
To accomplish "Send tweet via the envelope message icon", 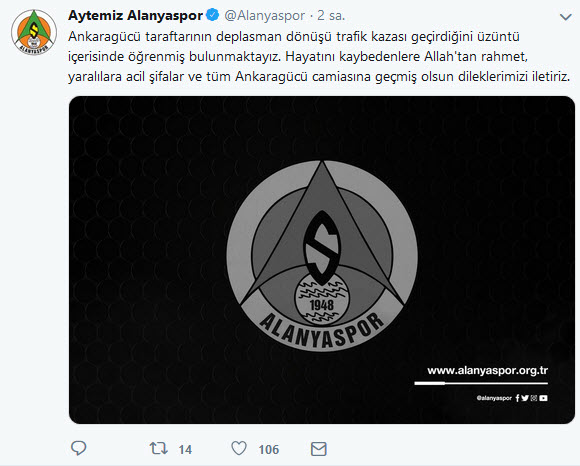I will pyautogui.click(x=318, y=449).
